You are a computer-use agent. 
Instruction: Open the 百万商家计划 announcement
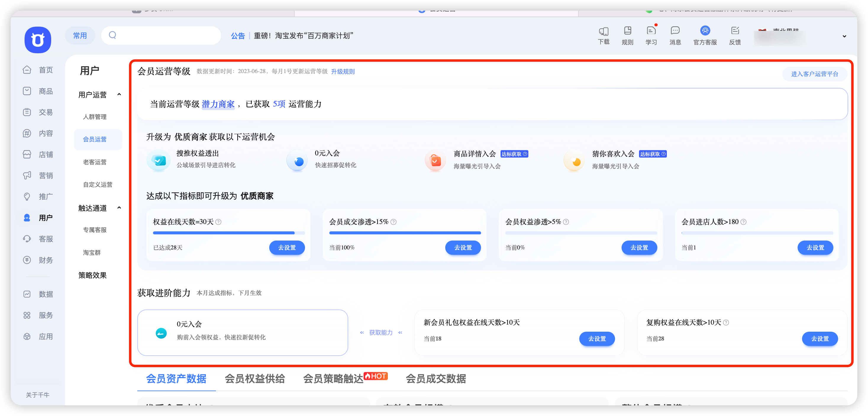point(303,36)
